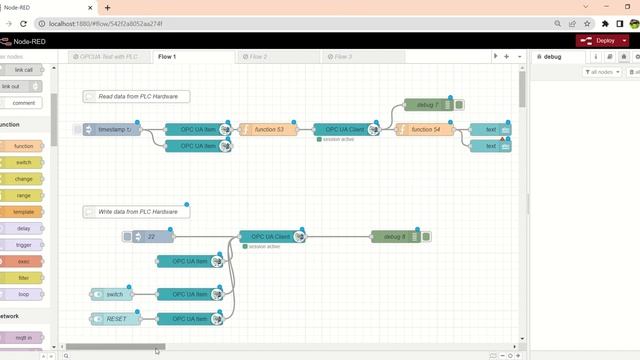Open the help book sidebar icon

point(610,57)
